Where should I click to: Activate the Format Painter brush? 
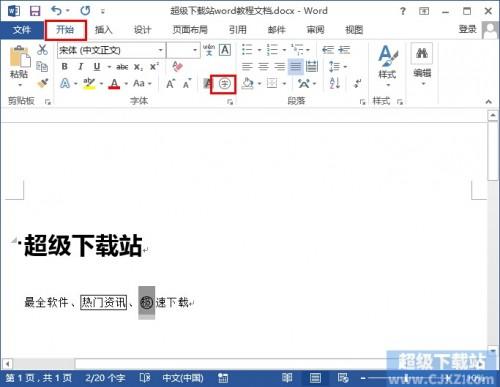coord(43,83)
